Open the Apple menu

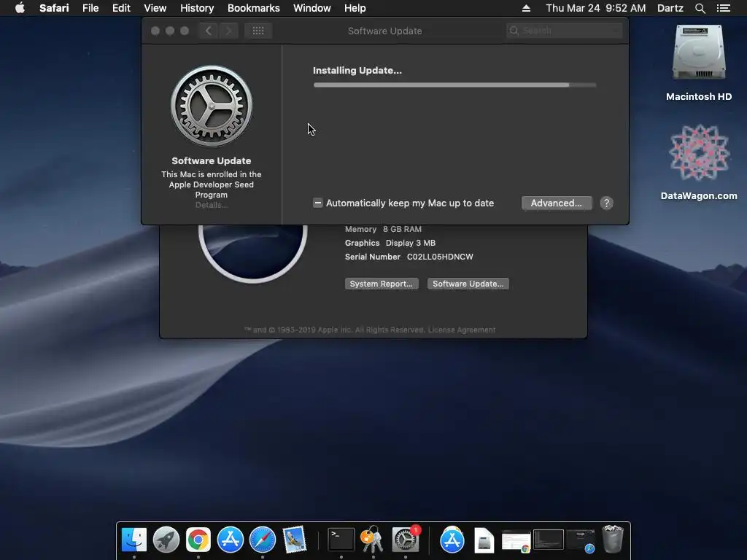click(x=20, y=8)
